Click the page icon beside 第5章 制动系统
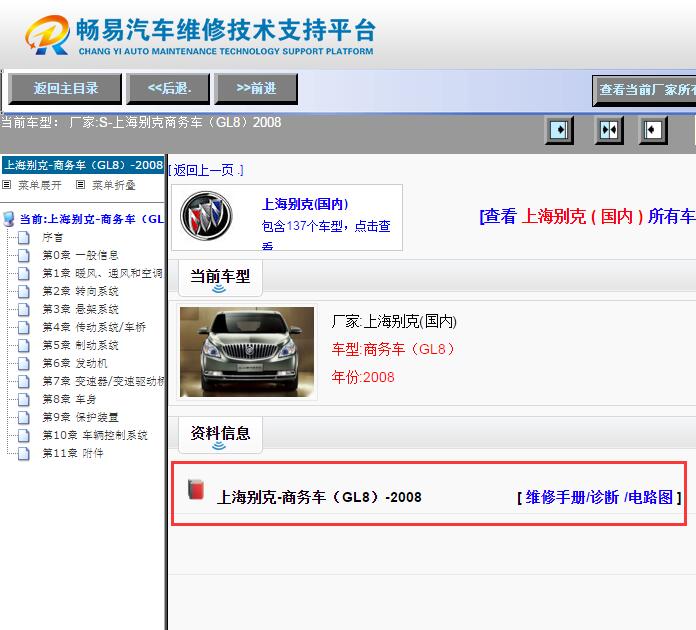Image resolution: width=696 pixels, height=630 pixels. click(24, 345)
